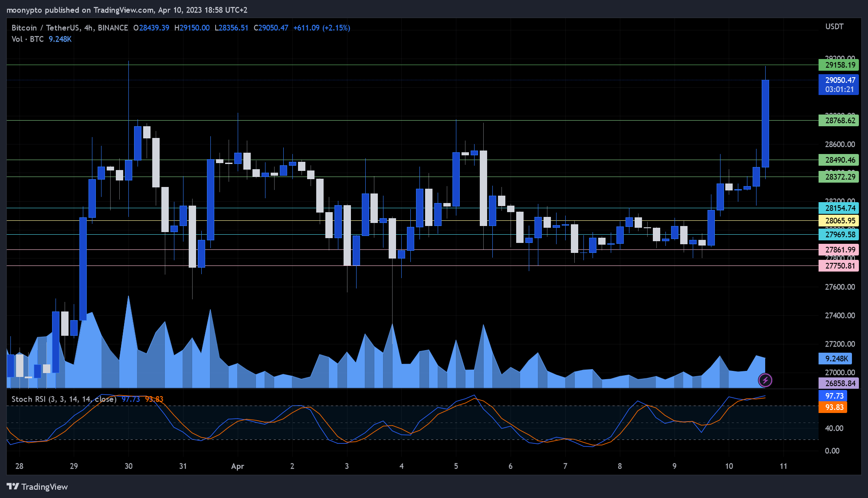Click the latest tall blue candle
This screenshot has width=868, height=498.
click(x=765, y=124)
